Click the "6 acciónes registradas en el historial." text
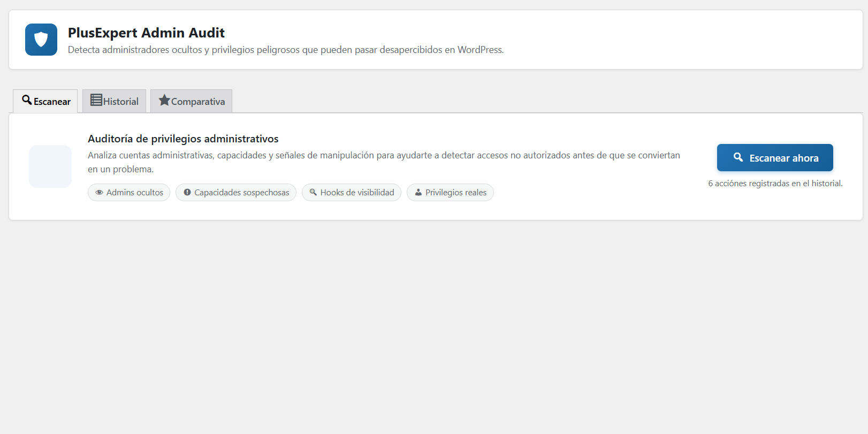Screen dimensions: 868x434 tap(775, 184)
